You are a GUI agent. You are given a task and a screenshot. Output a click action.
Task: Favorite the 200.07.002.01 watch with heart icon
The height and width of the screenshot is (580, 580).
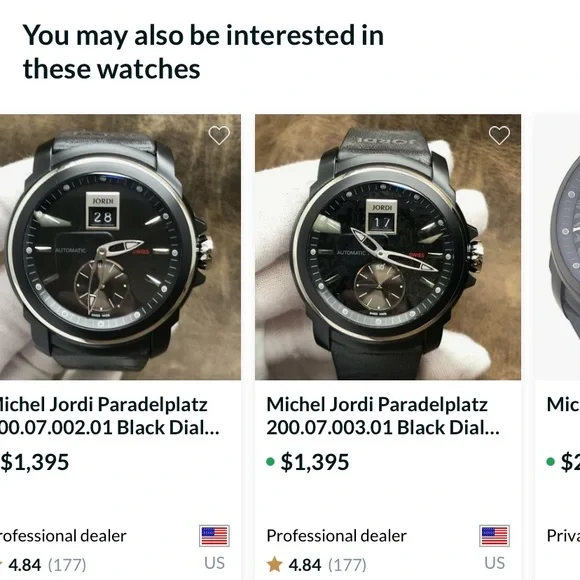(219, 135)
